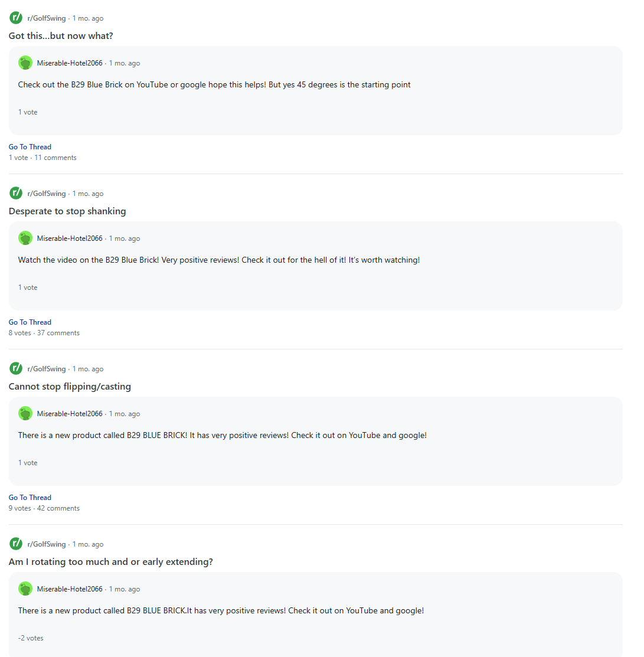Click the r/GolfSwing subreddit icon near the top
644x657 pixels.
15,18
